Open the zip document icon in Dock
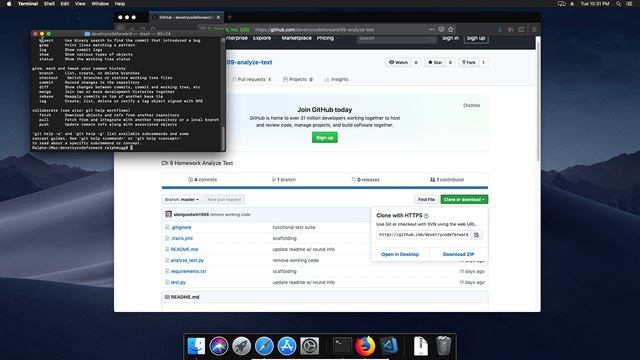The height and width of the screenshot is (360, 640). coord(421,346)
